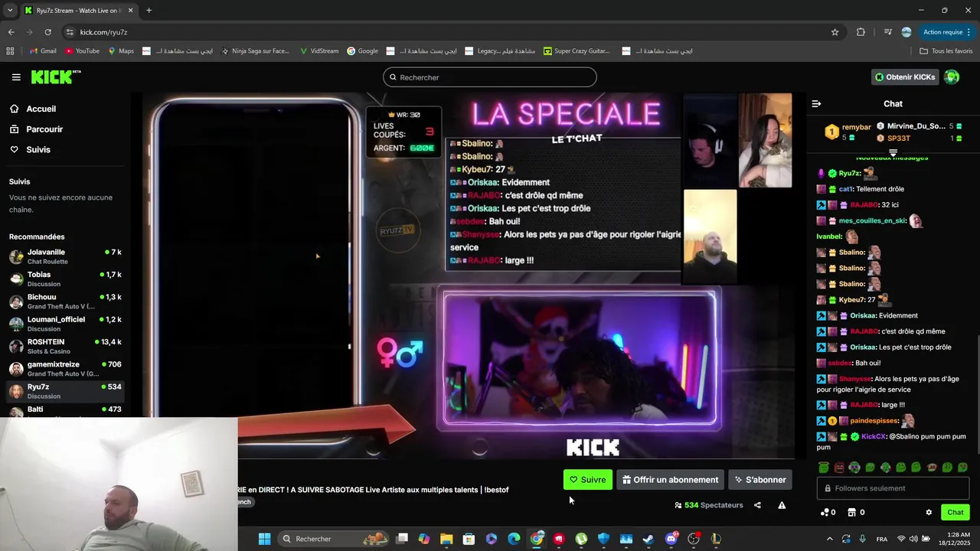This screenshot has width=980, height=551.
Task: Open the user profile avatar menu
Action: 952,77
